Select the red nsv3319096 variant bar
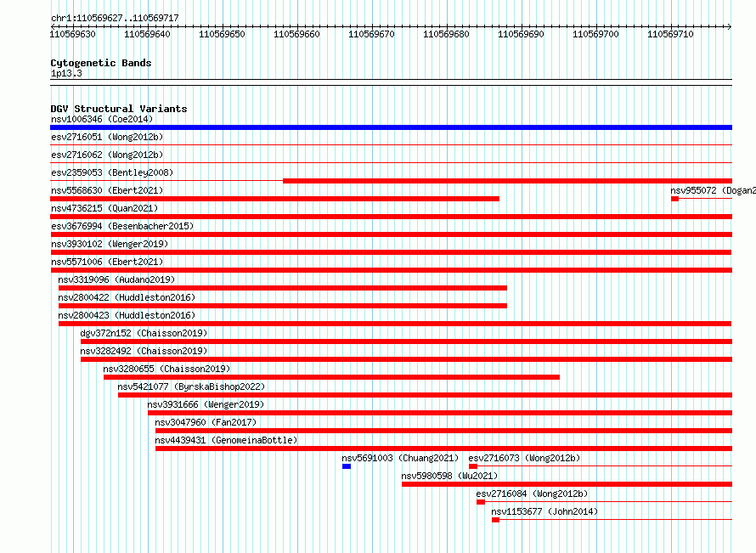Image resolution: width=756 pixels, height=553 pixels. pyautogui.click(x=283, y=288)
